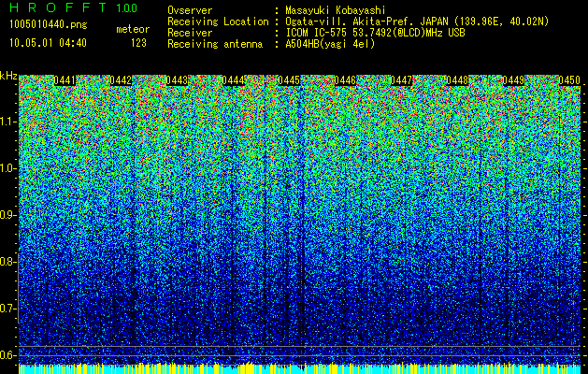The width and height of the screenshot is (588, 374).
Task: Click the 0447 time marker
Action: tap(401, 80)
